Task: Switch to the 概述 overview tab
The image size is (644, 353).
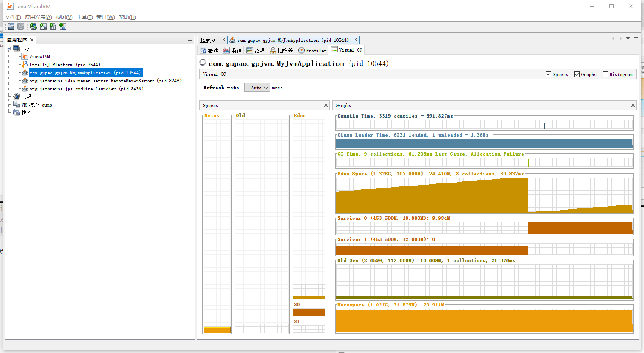Action: coord(209,50)
